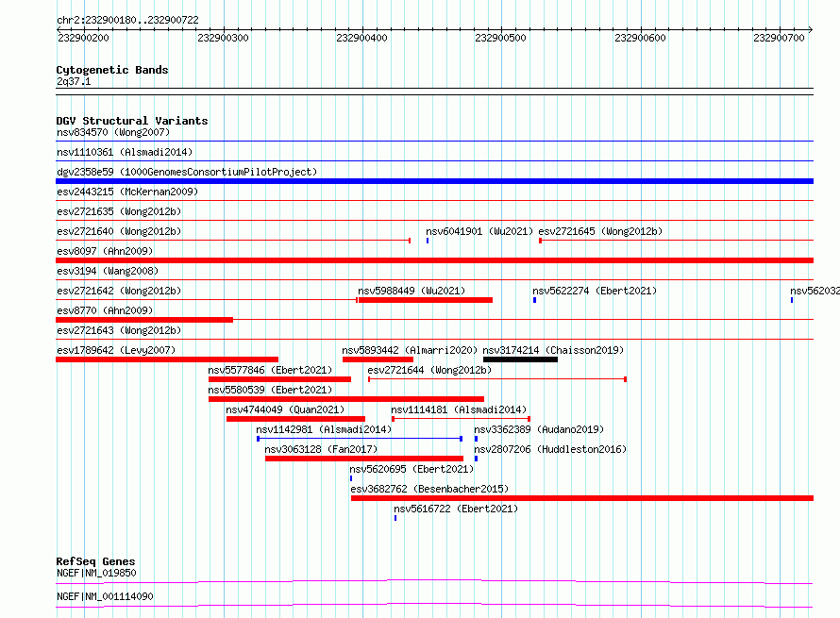
Task: Click the blue nsv5616722 marker tick
Action: click(395, 518)
